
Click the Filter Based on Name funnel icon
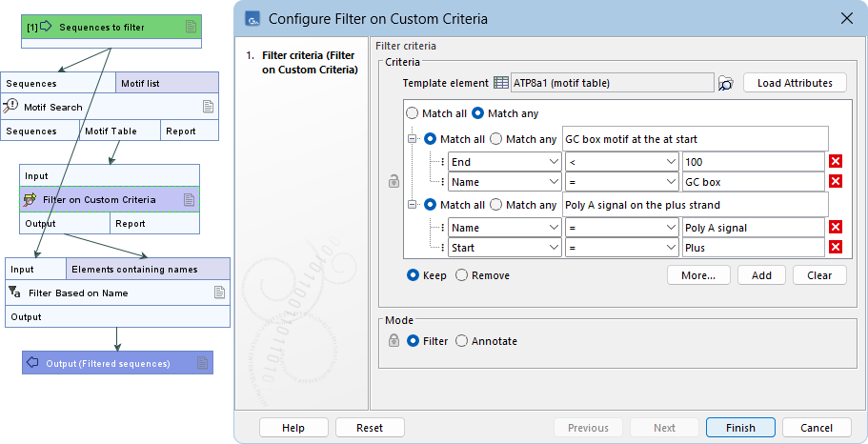pos(15,293)
